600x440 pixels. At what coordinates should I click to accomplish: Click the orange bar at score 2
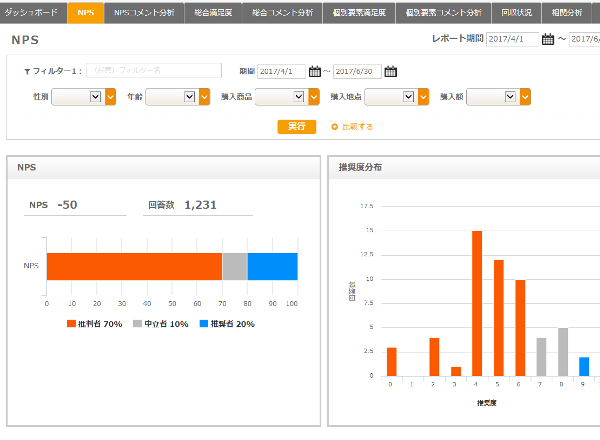click(x=434, y=357)
